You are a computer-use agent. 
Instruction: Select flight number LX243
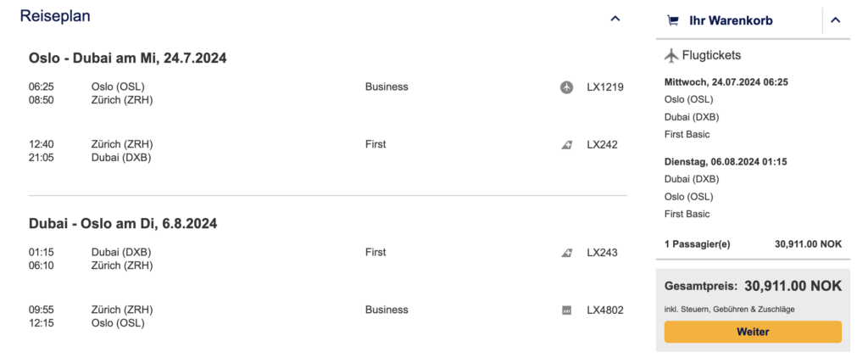tap(602, 253)
